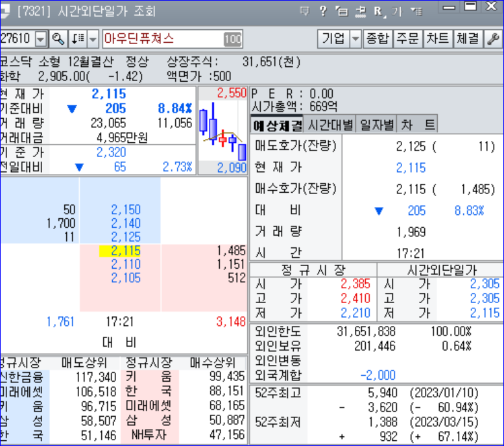Click the 종합 button
504x446 pixels.
pos(377,39)
